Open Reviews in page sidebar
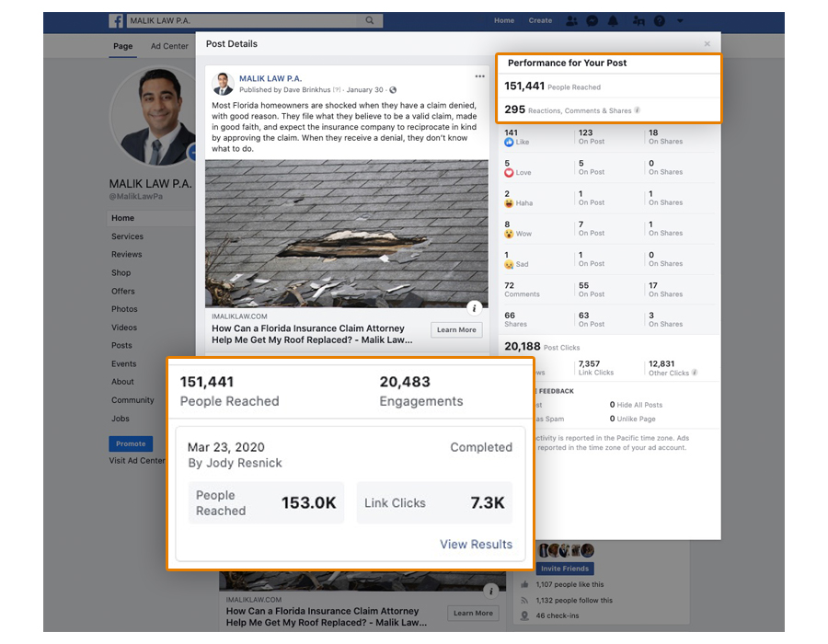 (126, 255)
